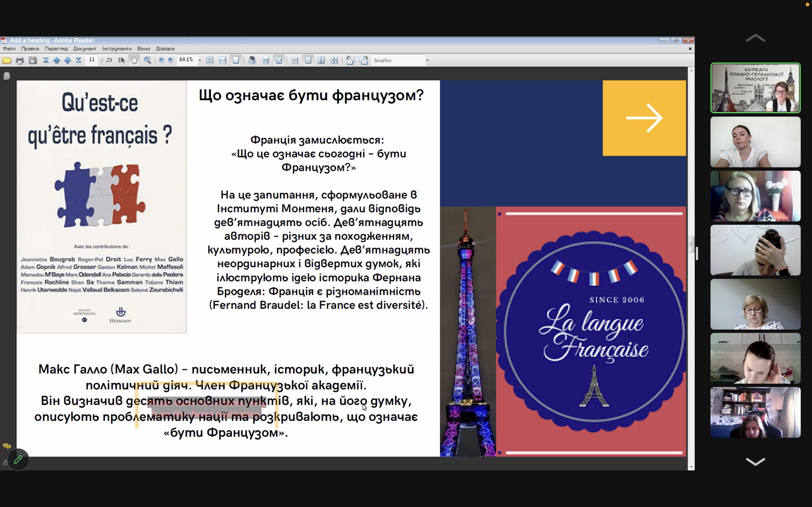The image size is (812, 507).
Task: Jump to the last page of the PDF
Action: (x=78, y=60)
